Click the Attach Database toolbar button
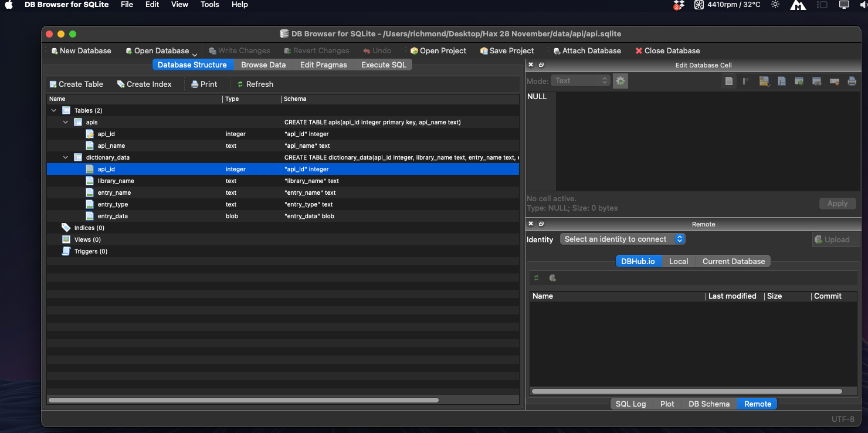868x433 pixels. click(586, 50)
